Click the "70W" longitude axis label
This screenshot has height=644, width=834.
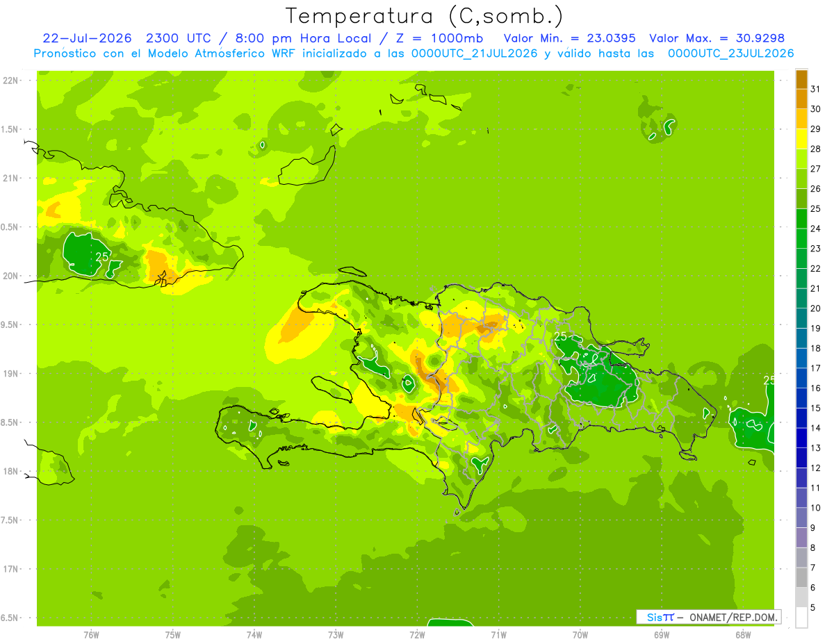[x=580, y=635]
